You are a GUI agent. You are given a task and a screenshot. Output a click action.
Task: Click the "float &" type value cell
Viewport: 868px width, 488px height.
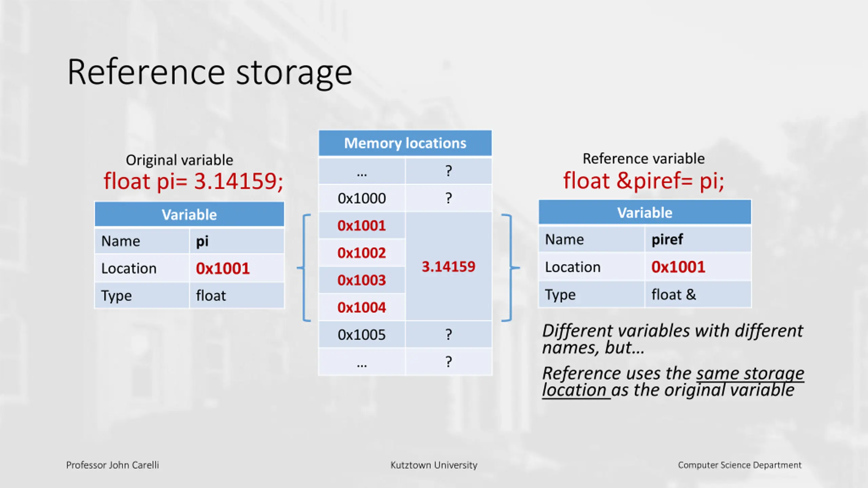click(x=698, y=294)
